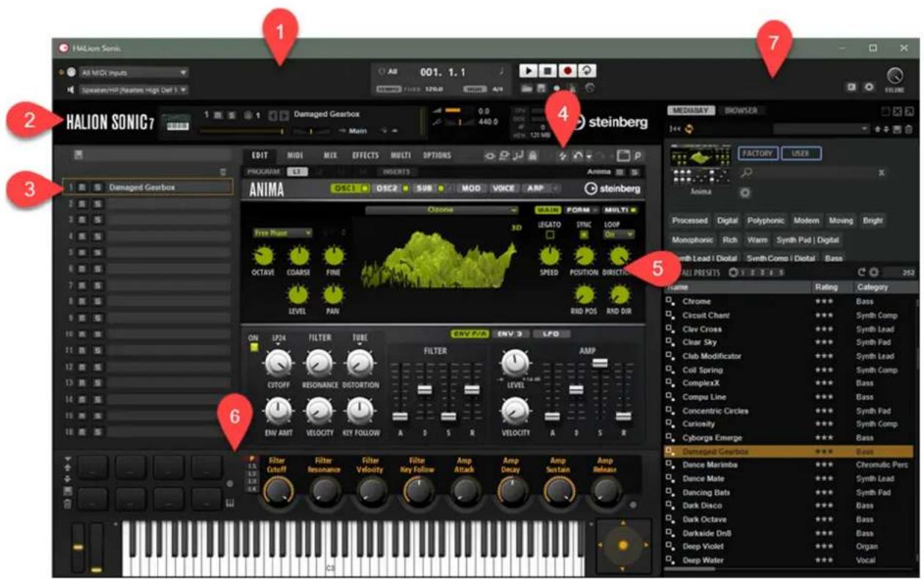This screenshot has width=924, height=579.
Task: Click the Bright tag filter
Action: click(x=874, y=221)
